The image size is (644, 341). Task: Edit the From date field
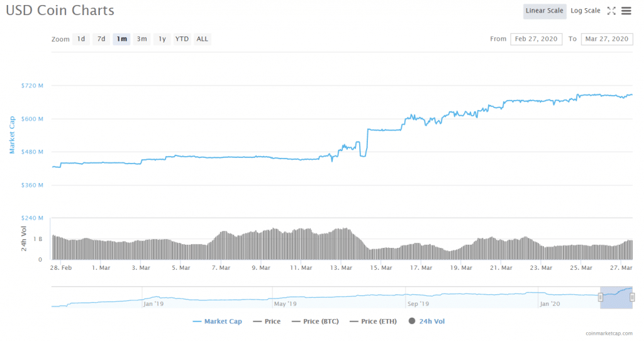click(x=536, y=39)
